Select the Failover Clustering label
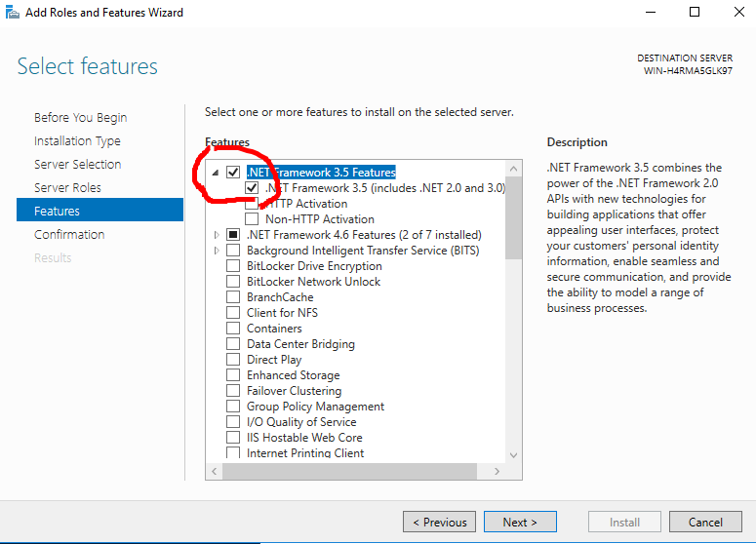 [294, 391]
